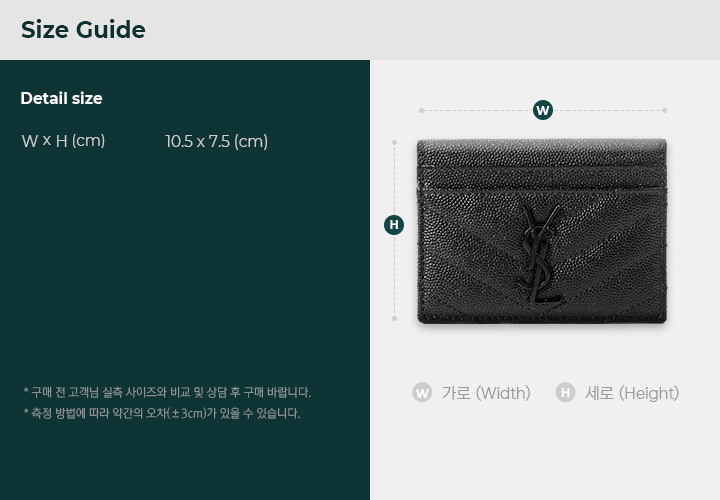Click the black card holder product image
This screenshot has width=720, height=500.
click(x=541, y=231)
